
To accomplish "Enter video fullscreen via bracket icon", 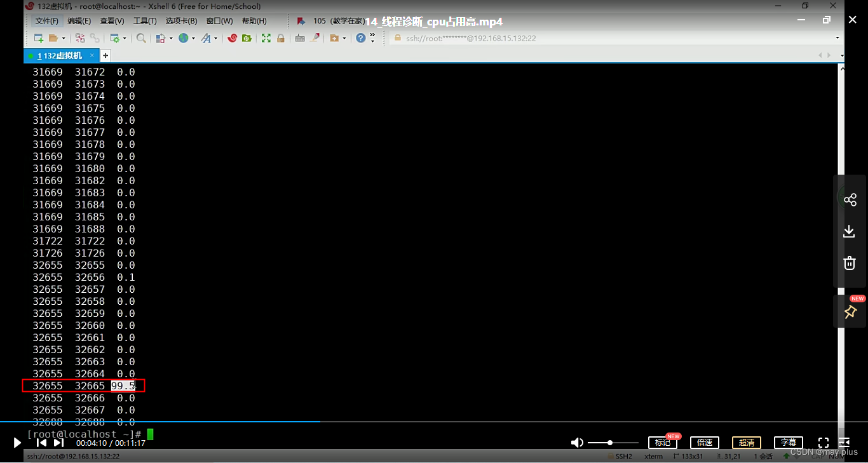I will click(x=824, y=443).
